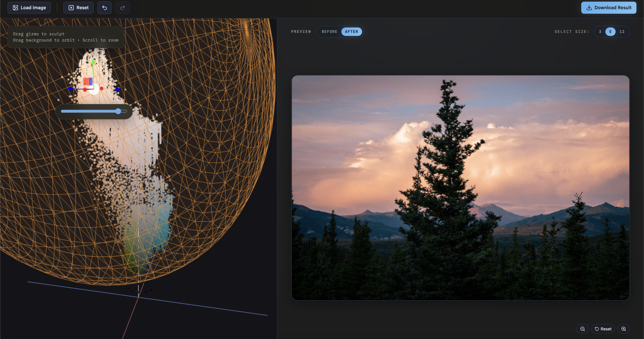The image size is (644, 339).
Task: Click the zoom out magnifier below the preview
Action: coord(583,329)
